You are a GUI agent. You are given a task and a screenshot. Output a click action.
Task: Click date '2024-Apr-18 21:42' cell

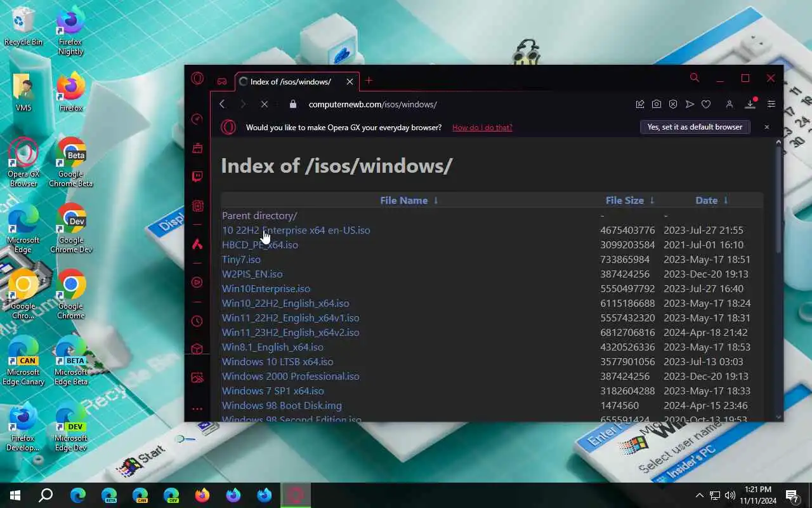[x=705, y=332]
